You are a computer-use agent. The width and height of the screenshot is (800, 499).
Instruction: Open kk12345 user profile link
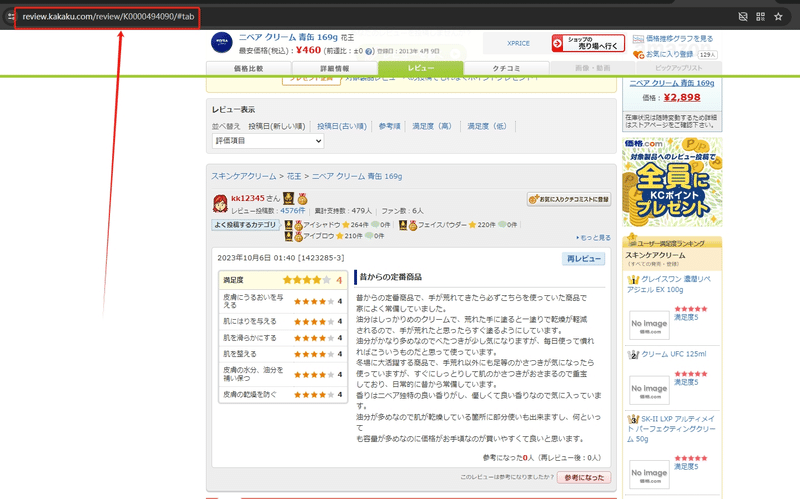[x=248, y=198]
